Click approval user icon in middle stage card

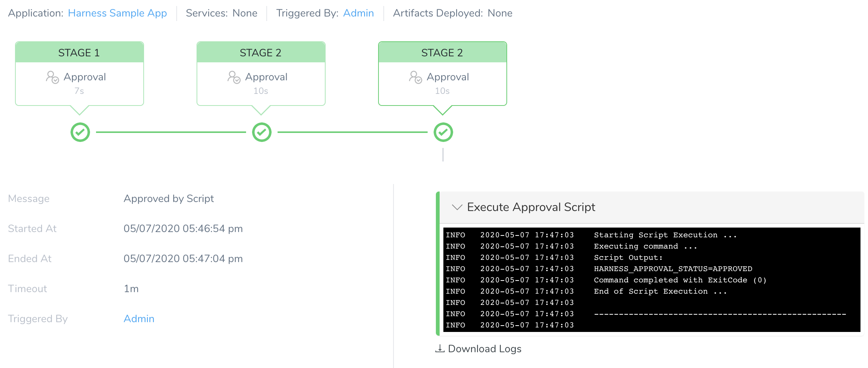(234, 77)
